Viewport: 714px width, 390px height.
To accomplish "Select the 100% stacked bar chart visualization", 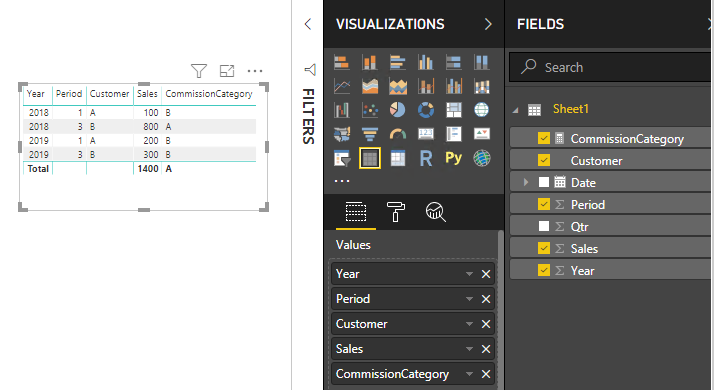I will click(454, 62).
